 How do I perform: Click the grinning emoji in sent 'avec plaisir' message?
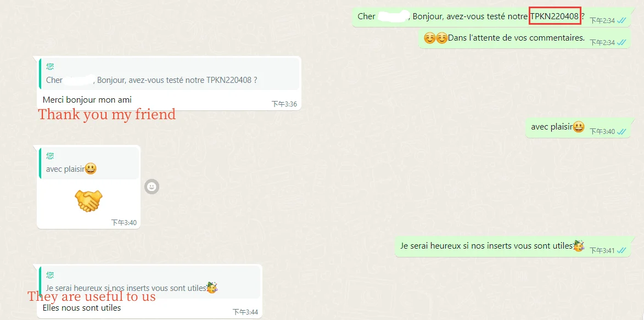(x=579, y=127)
